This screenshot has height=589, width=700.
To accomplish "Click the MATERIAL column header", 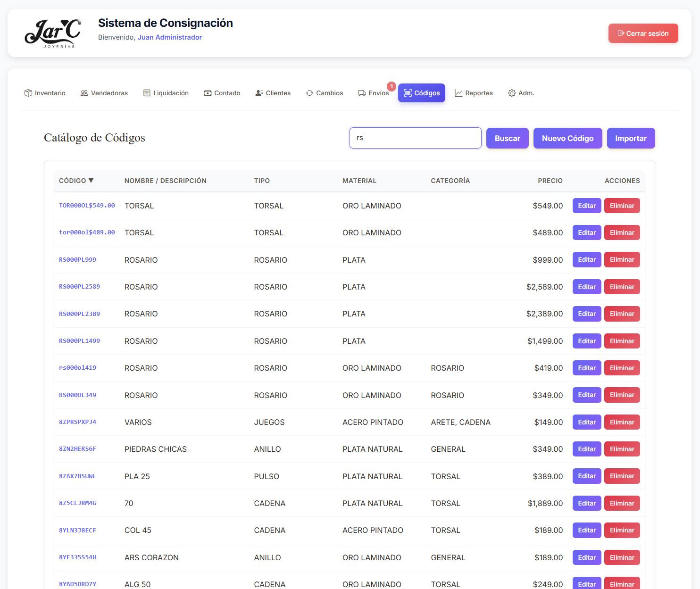I will (359, 181).
